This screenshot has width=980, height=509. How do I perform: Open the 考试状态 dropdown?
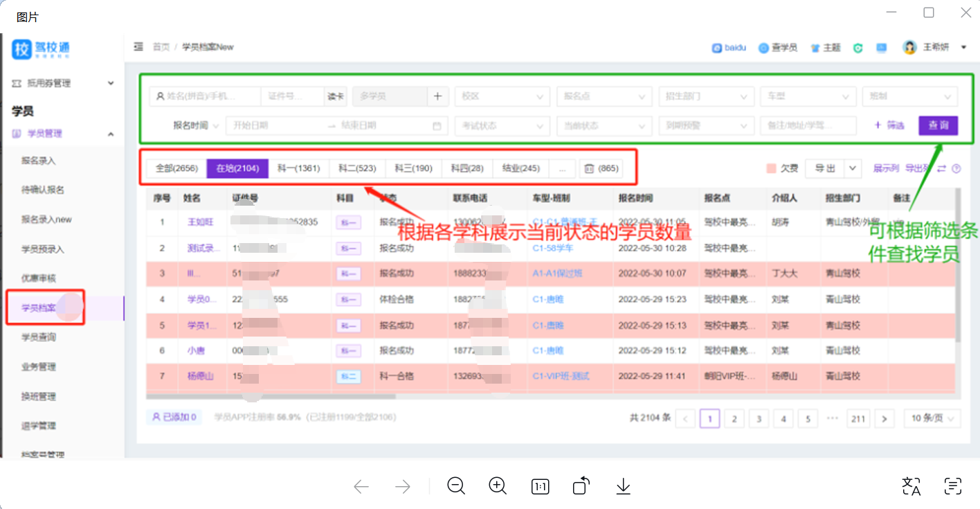click(502, 126)
